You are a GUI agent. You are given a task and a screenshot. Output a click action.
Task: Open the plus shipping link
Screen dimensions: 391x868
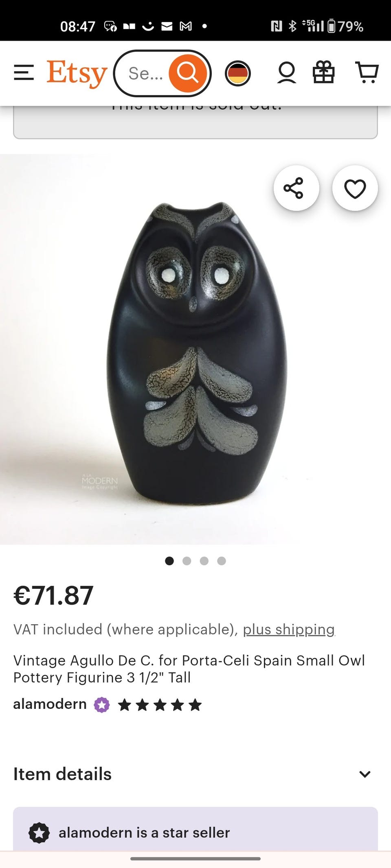point(289,630)
